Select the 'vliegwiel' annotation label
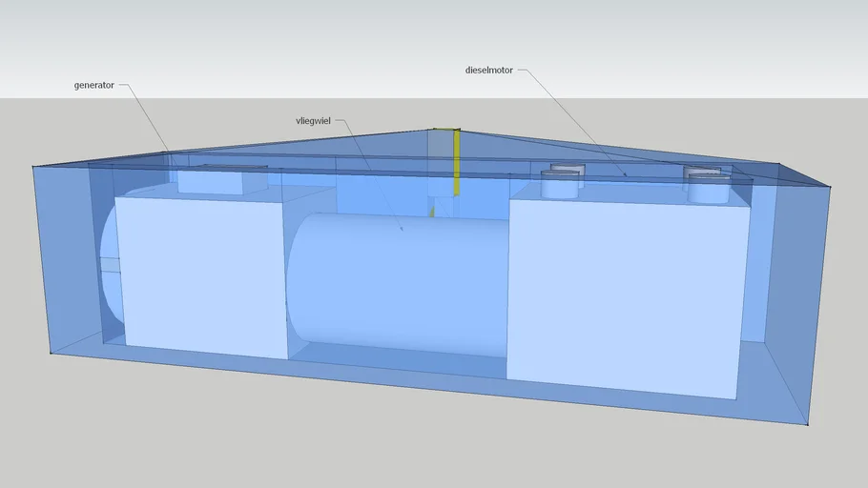Image resolution: width=868 pixels, height=488 pixels. coord(314,121)
